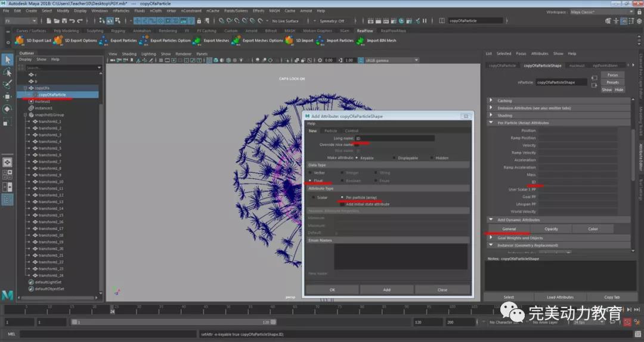
Task: Select the arrow Select tool
Action: (7, 60)
